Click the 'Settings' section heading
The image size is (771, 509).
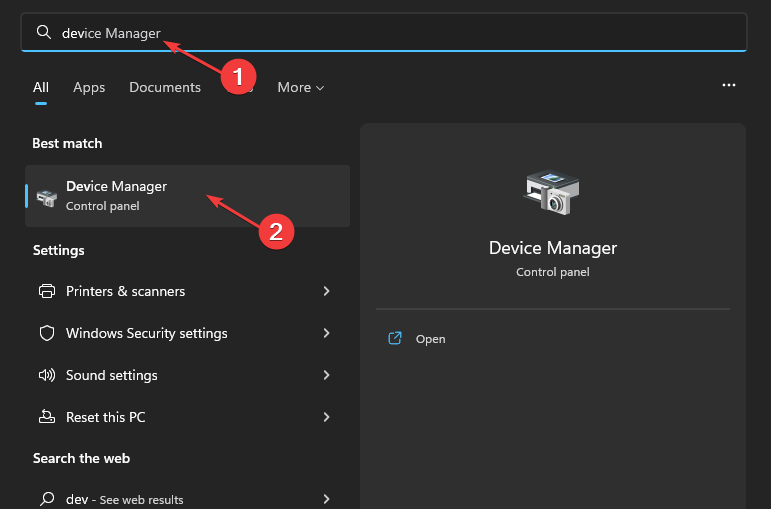(x=59, y=250)
